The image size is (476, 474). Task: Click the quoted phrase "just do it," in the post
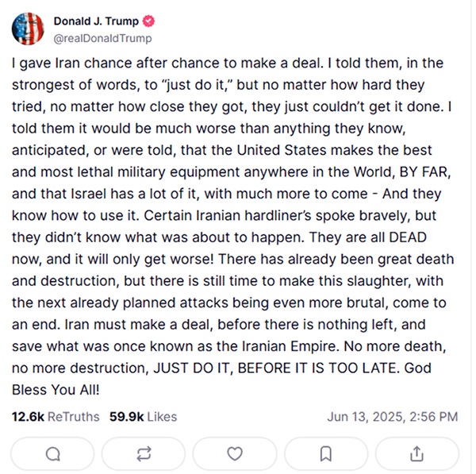198,83
